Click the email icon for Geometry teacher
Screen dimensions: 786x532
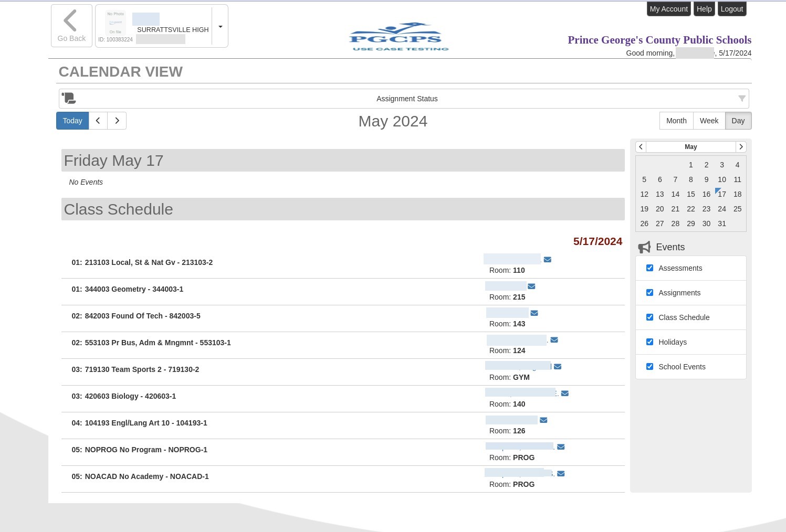531,286
